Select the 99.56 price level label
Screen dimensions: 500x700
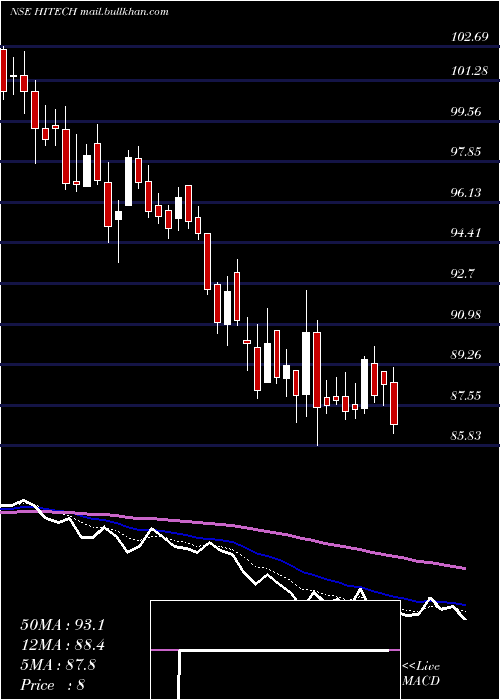click(466, 112)
